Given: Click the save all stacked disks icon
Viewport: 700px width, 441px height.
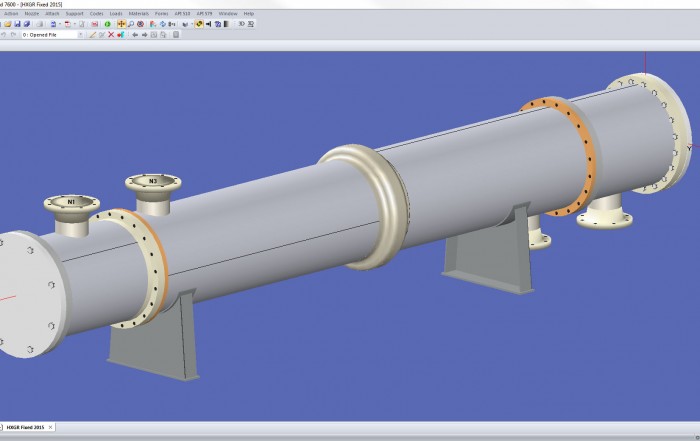Looking at the screenshot, I should click(27, 24).
